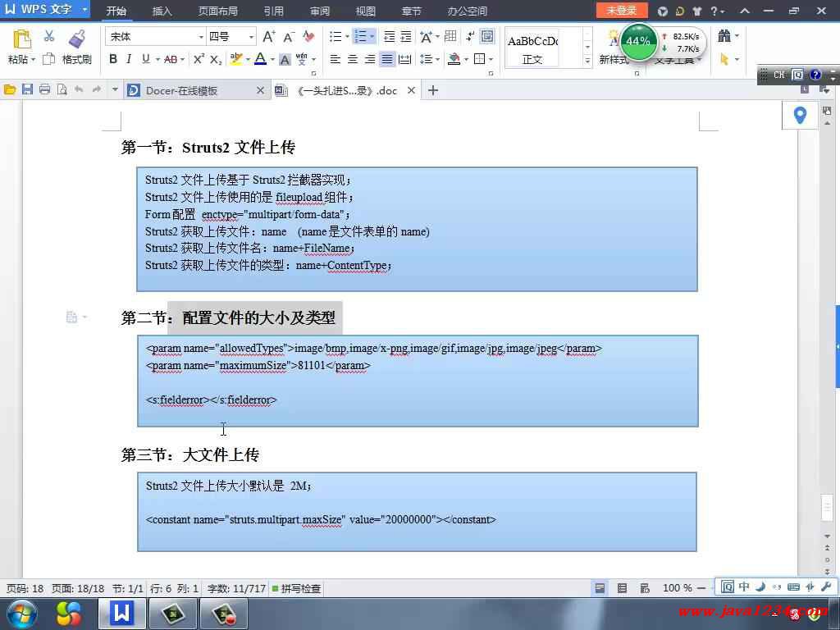Open the insert table grid icon
This screenshot has width=840, height=630.
click(450, 36)
